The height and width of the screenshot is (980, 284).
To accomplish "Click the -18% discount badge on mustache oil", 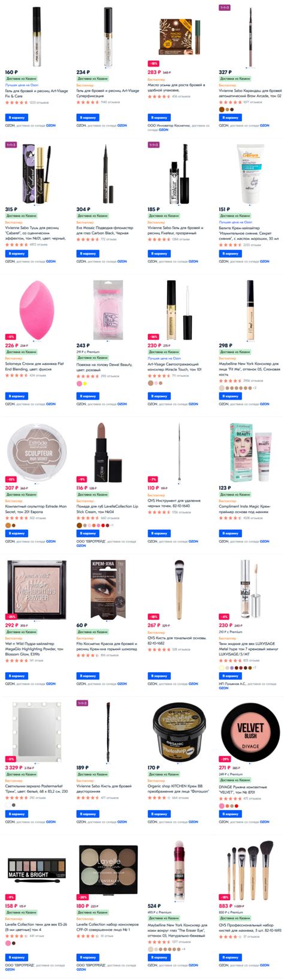I will click(x=153, y=63).
